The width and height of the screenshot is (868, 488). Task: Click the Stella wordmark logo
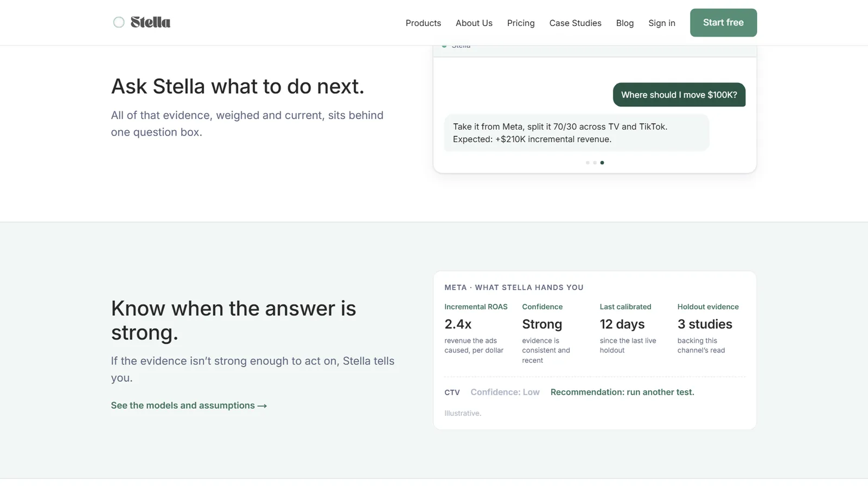pyautogui.click(x=150, y=22)
